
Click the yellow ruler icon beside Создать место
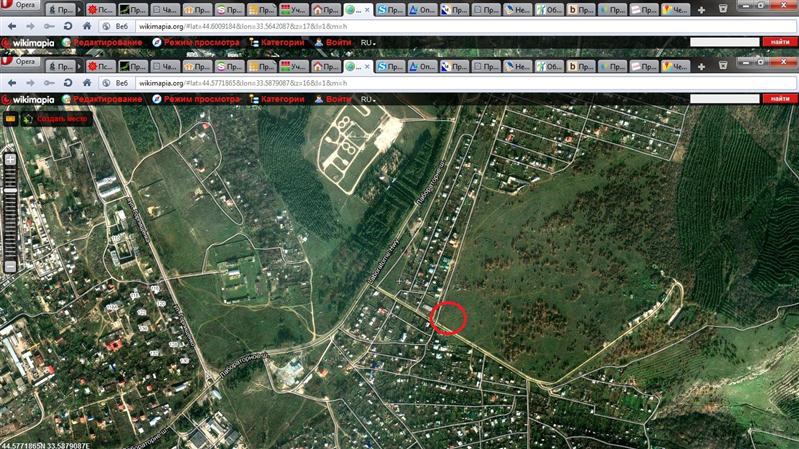tap(11, 118)
